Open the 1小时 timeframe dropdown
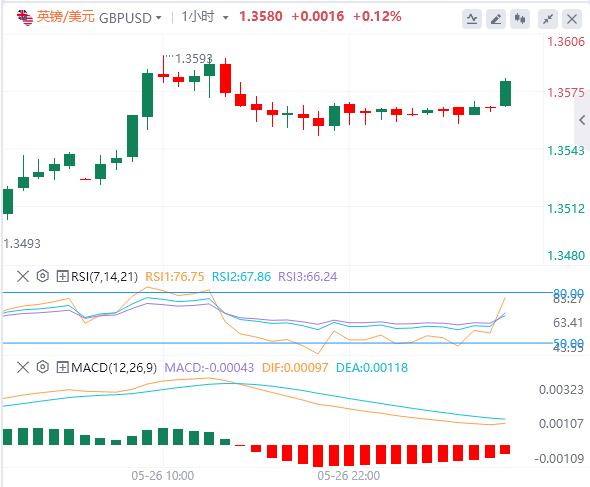Screen dimensions: 590x487 (x=225, y=18)
